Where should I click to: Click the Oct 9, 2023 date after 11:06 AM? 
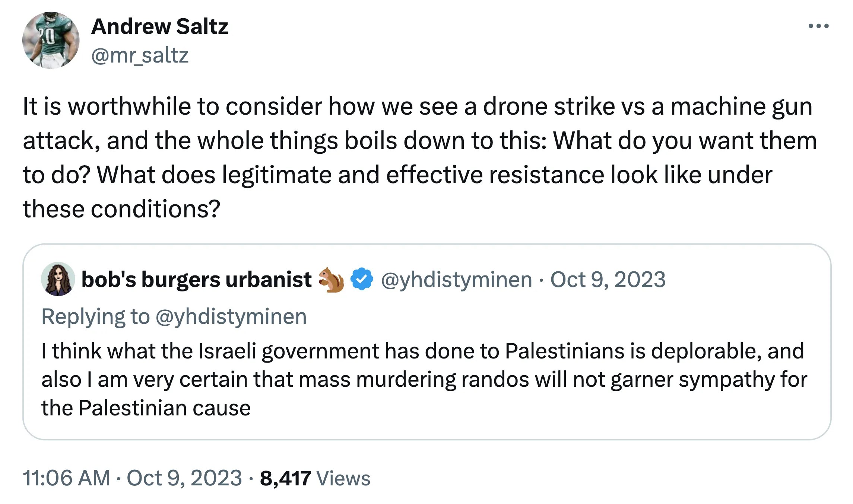[x=184, y=478]
